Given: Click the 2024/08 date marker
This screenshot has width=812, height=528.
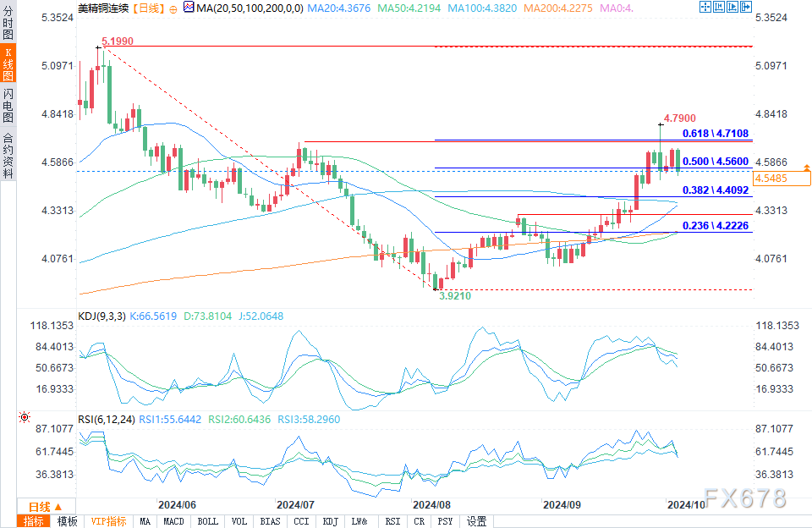Looking at the screenshot, I should [432, 504].
